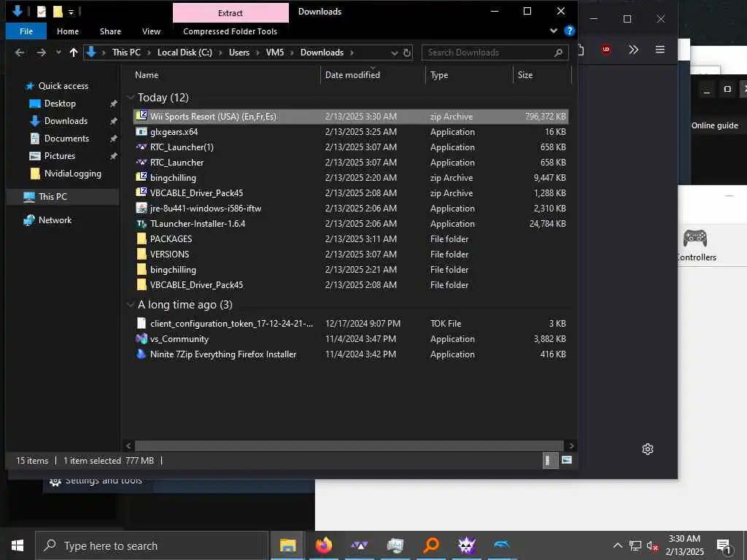Open the Compressed Folder Tools tab
The height and width of the screenshot is (560, 747).
coord(230,31)
